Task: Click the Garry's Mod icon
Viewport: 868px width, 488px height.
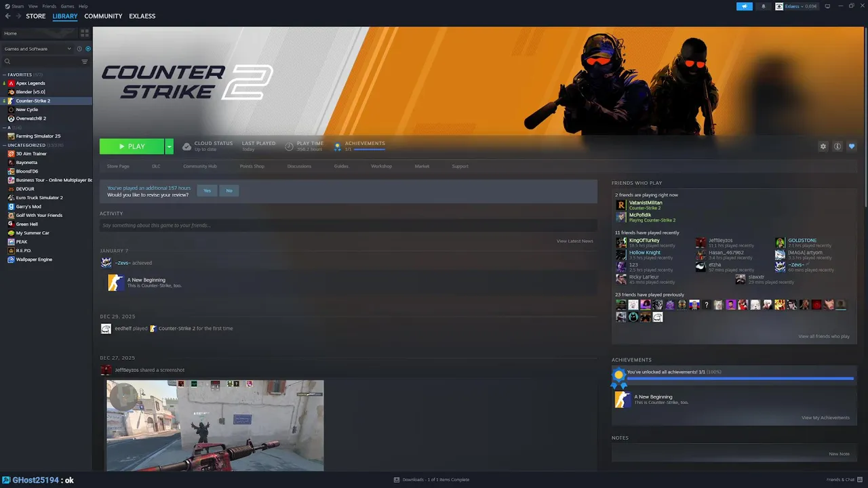Action: pos(11,207)
